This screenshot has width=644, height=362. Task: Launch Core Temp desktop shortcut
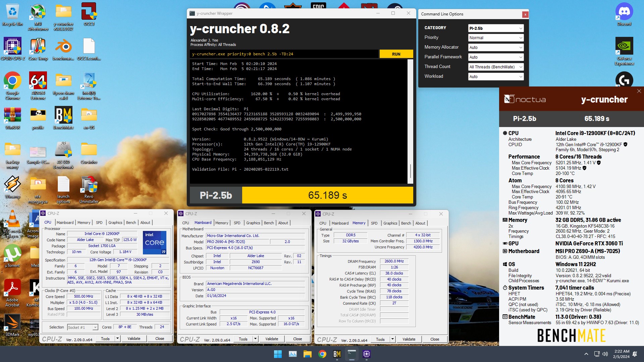(x=38, y=49)
